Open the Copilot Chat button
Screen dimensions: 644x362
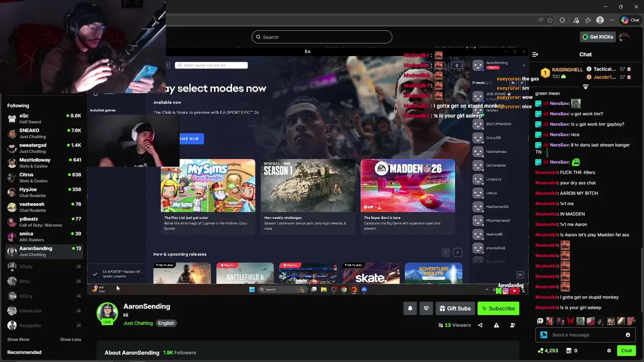[630, 20]
